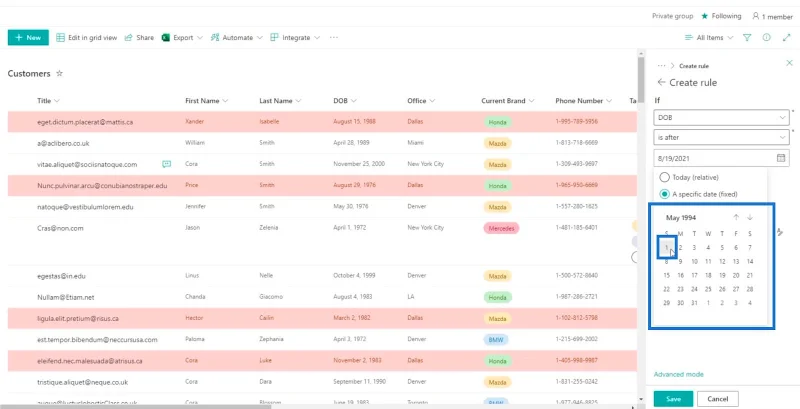Open item Nullam@Etiam.net
This screenshot has width=800, height=409.
tap(66, 297)
